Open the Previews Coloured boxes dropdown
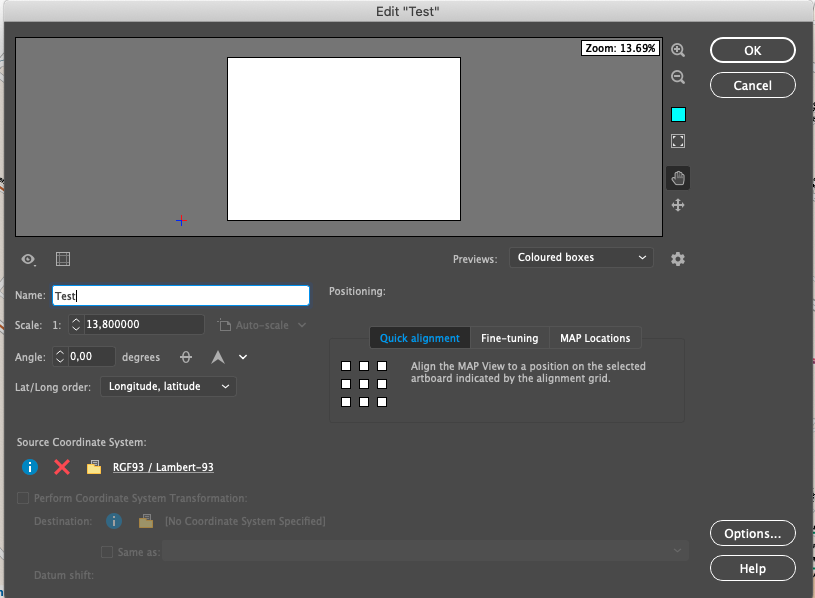Image resolution: width=815 pixels, height=598 pixels. pyautogui.click(x=581, y=258)
